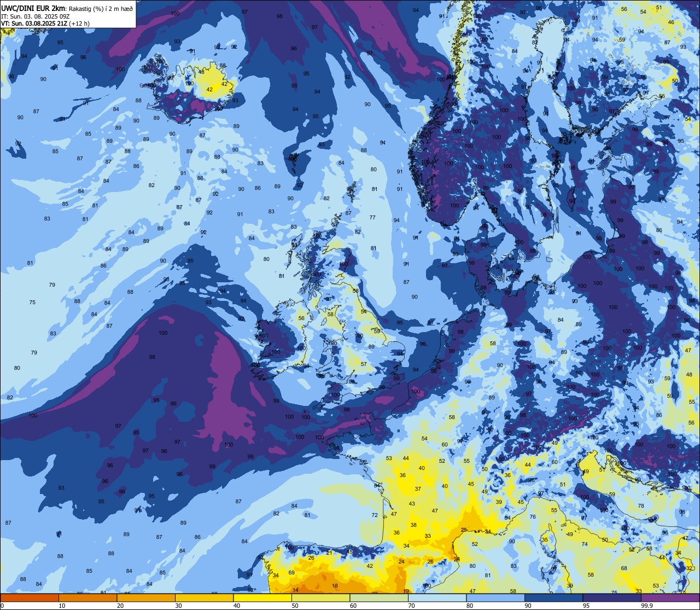The image size is (700, 610).
Task: Click the purple above-99.9 legend swatch
Action: (670, 597)
